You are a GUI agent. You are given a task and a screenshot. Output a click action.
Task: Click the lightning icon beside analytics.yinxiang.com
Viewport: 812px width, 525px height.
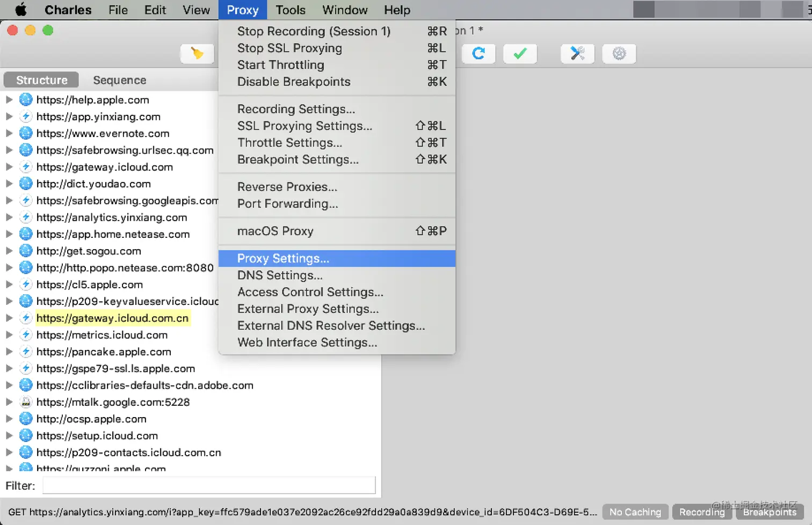[26, 217]
